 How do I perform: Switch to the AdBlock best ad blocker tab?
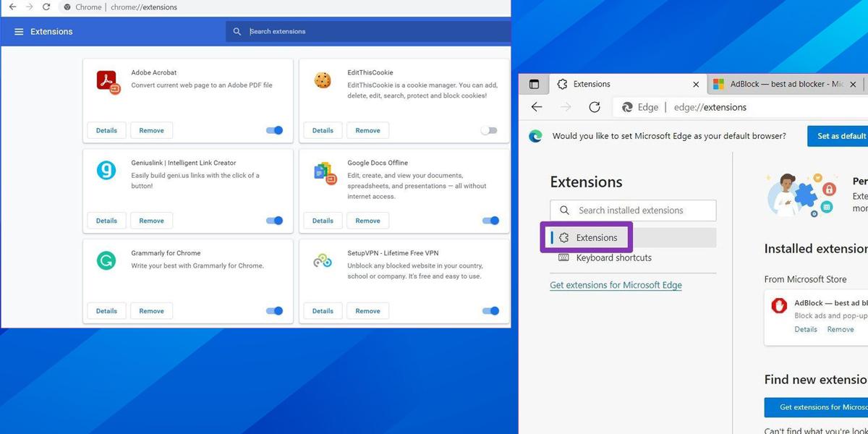click(787, 84)
